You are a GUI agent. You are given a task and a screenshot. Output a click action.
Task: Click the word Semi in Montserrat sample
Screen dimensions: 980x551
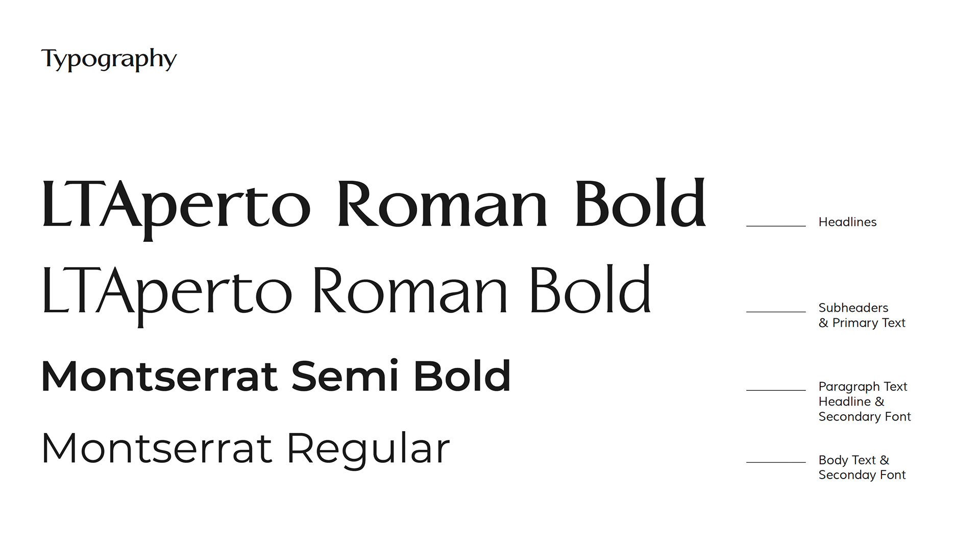pyautogui.click(x=345, y=377)
